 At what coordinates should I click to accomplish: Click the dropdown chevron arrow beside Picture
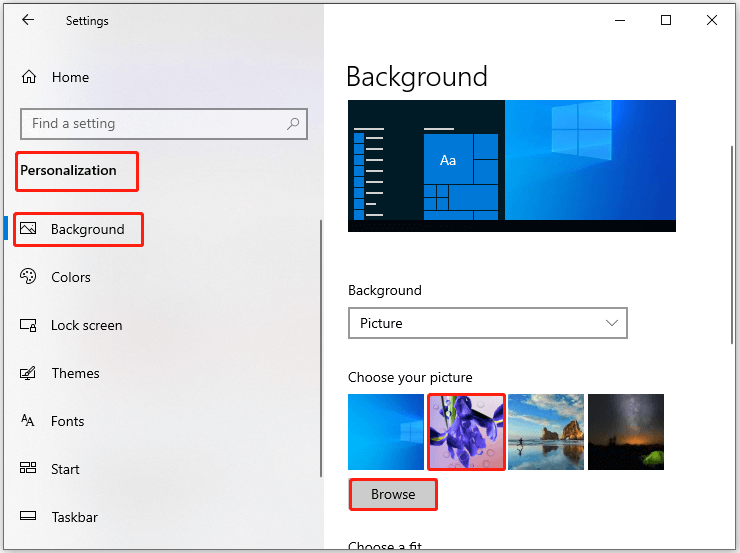(x=612, y=323)
